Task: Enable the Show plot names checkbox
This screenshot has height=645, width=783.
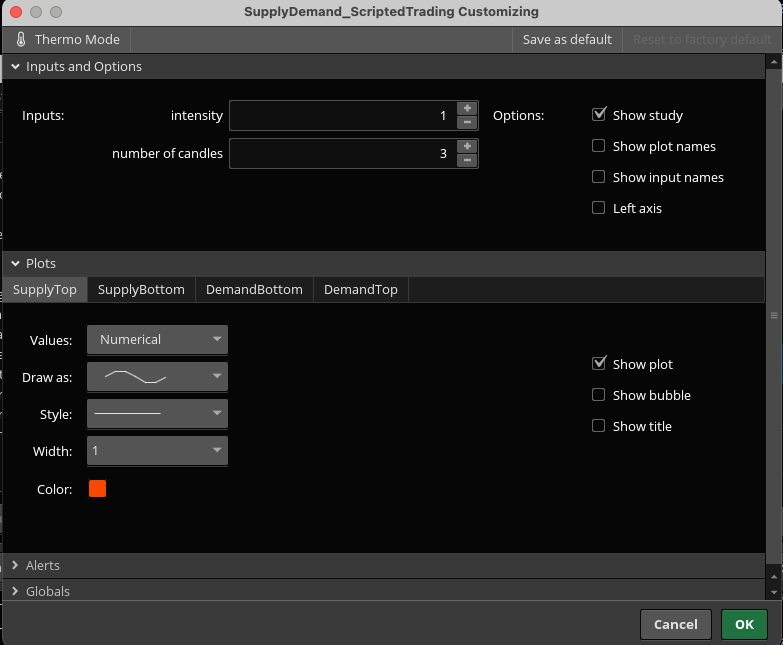Action: point(599,146)
